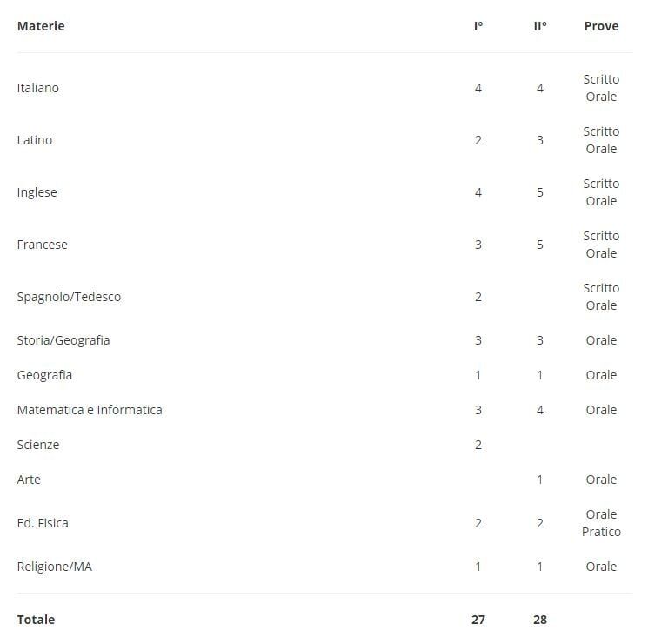Select the total value 27
Image resolution: width=648 pixels, height=644 pixels.
click(478, 619)
